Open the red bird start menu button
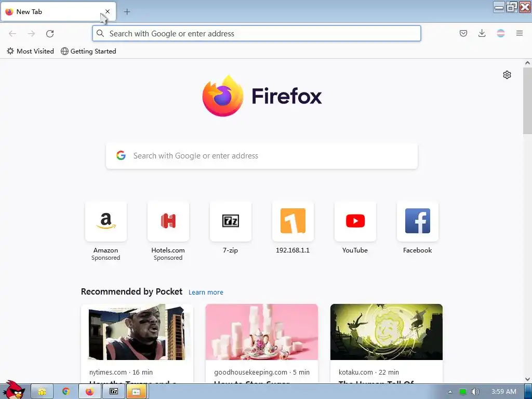 click(14, 390)
